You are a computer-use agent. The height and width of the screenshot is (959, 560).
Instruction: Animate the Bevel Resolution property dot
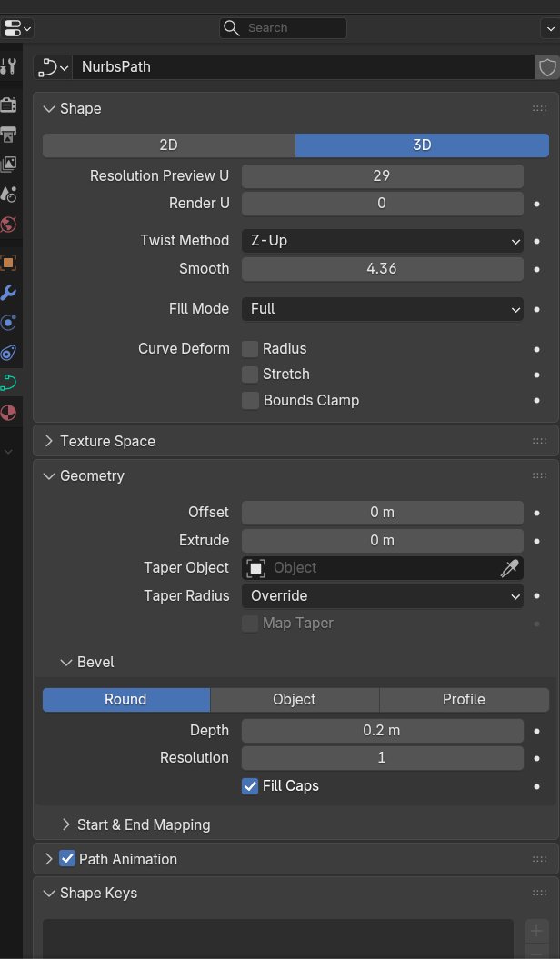pos(536,758)
